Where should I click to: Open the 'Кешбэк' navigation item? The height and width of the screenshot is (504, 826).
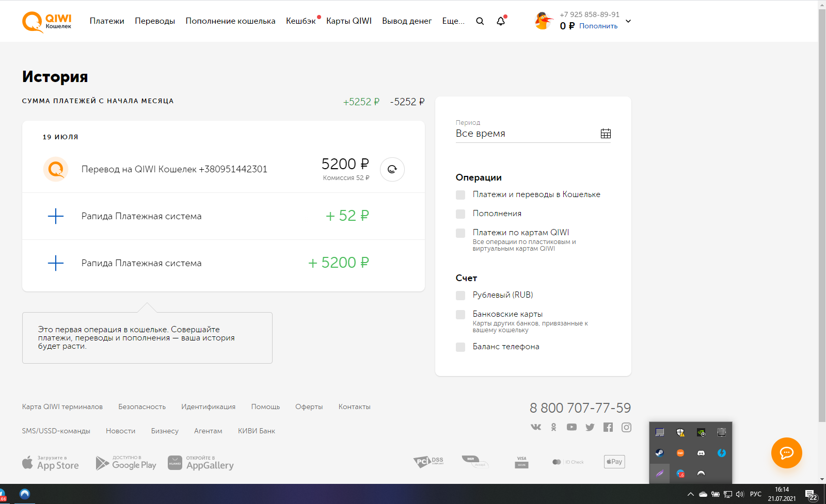point(301,21)
